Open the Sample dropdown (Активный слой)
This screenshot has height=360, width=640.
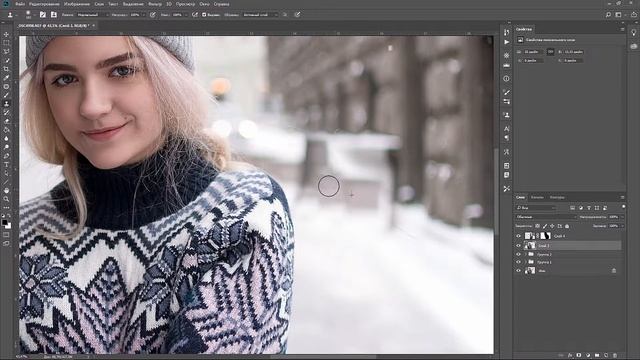[x=260, y=15]
